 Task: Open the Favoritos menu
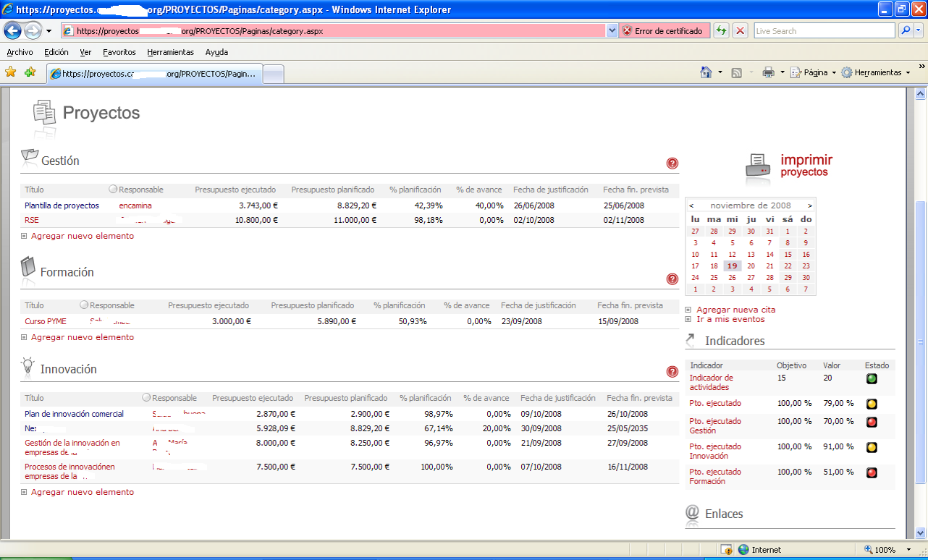click(x=119, y=52)
